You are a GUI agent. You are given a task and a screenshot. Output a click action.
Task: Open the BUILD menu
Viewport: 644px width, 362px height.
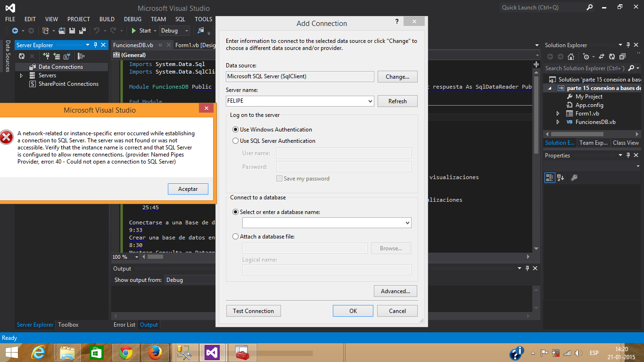pyautogui.click(x=107, y=19)
